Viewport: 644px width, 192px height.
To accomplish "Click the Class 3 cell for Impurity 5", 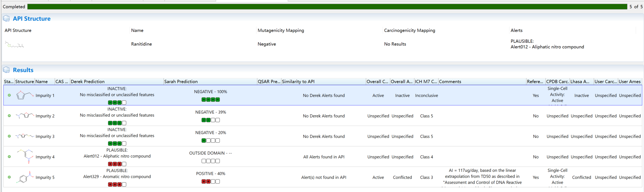I will point(426,178).
